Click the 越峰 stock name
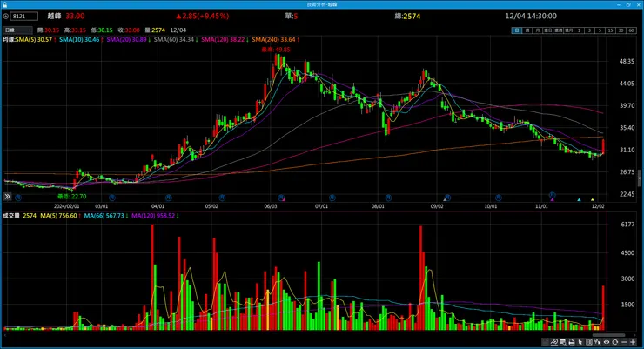644x349 pixels. point(54,16)
